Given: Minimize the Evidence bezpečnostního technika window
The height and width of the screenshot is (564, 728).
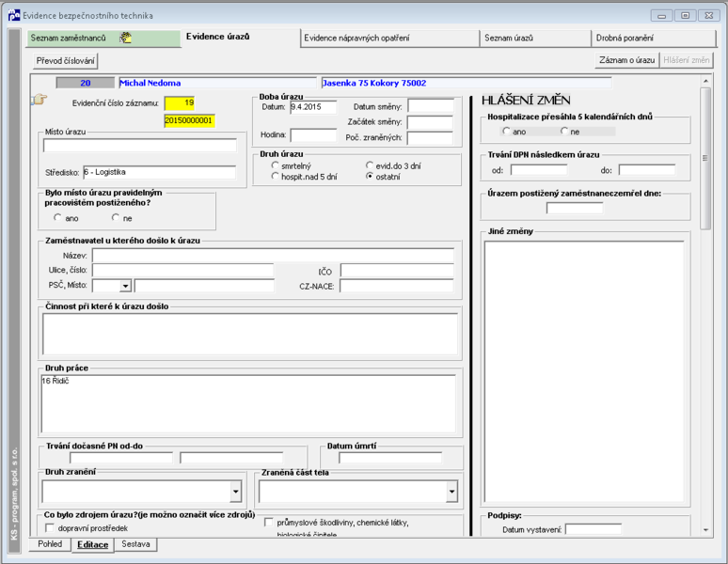Looking at the screenshot, I should coord(661,16).
